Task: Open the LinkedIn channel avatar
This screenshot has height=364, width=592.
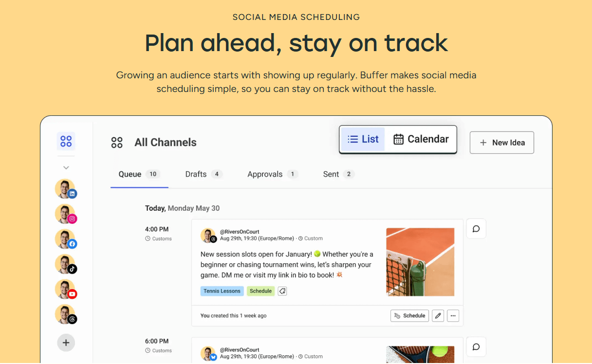Action: pos(65,189)
